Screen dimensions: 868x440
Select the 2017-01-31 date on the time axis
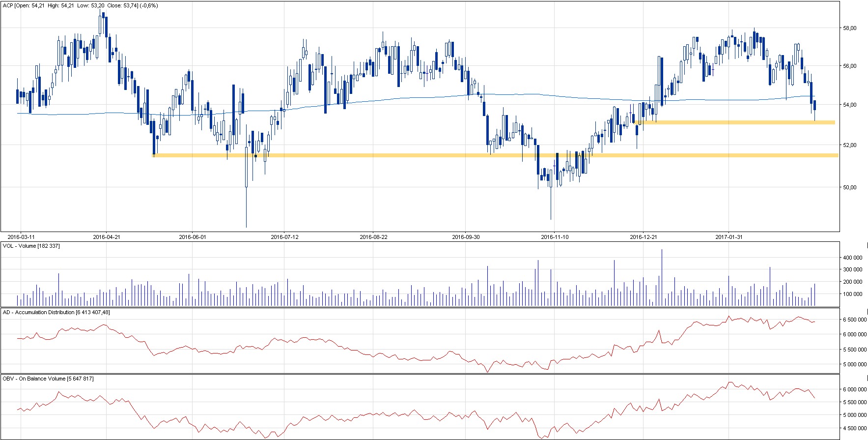[x=729, y=237]
